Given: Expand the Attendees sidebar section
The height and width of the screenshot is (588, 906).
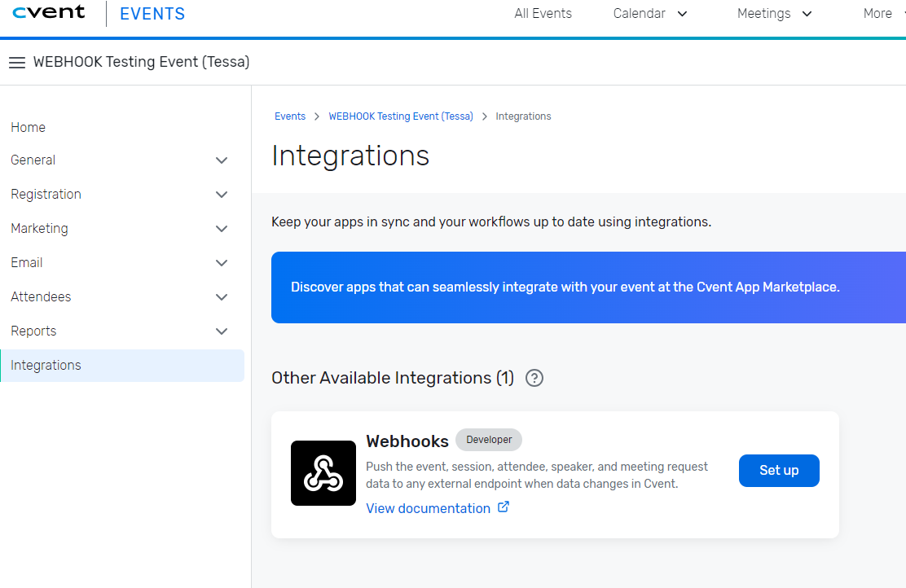Looking at the screenshot, I should coord(121,296).
